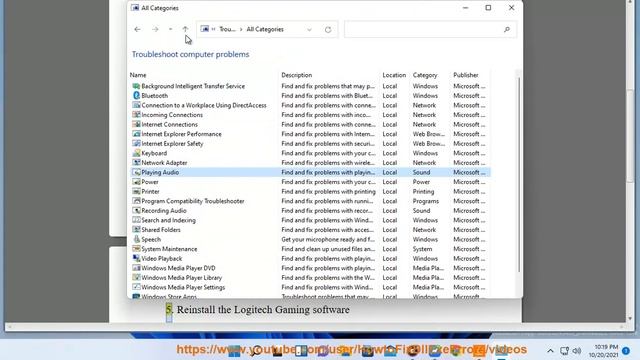Click the Keyboard row's name text
The height and width of the screenshot is (360, 640).
coord(154,153)
